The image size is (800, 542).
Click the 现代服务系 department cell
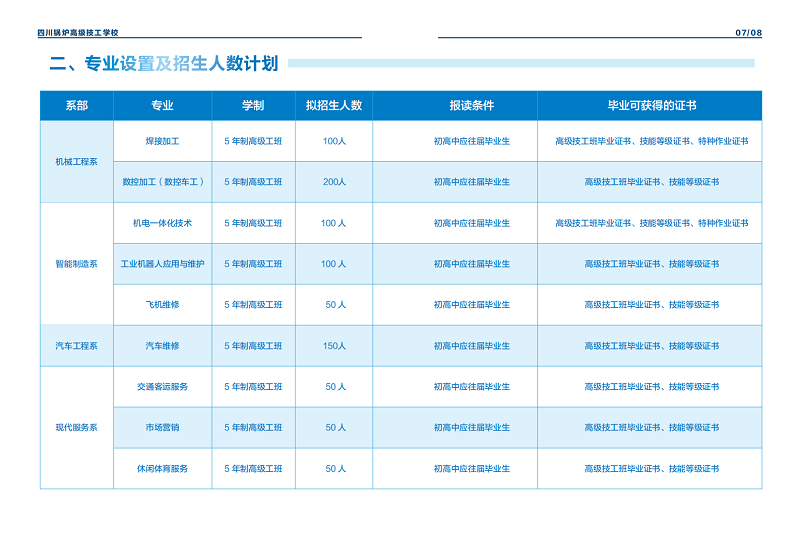77,428
